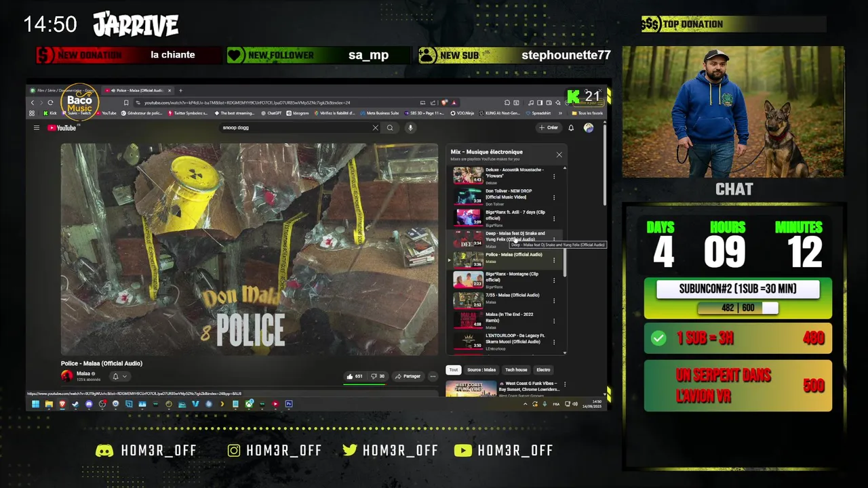Image resolution: width=868 pixels, height=488 pixels.
Task: Select the Source : Malaa filter chip
Action: click(481, 370)
